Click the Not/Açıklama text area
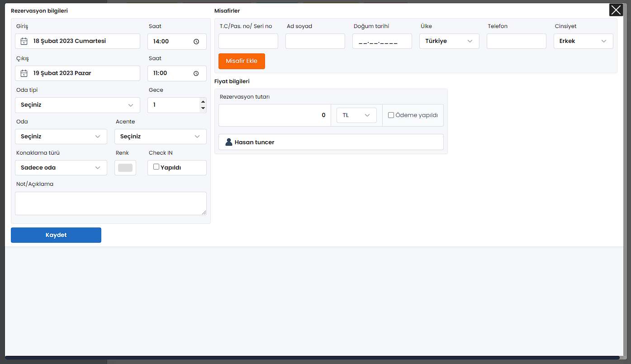The height and width of the screenshot is (364, 631). [111, 203]
